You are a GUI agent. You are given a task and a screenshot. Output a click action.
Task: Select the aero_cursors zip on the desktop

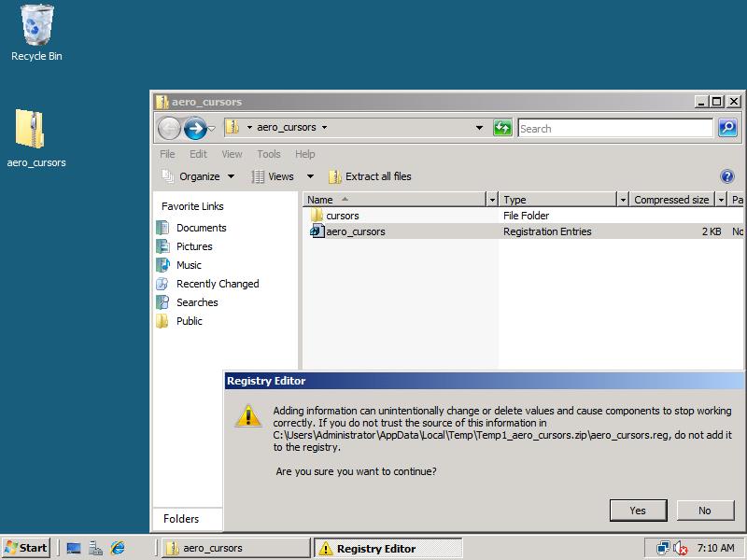point(35,138)
